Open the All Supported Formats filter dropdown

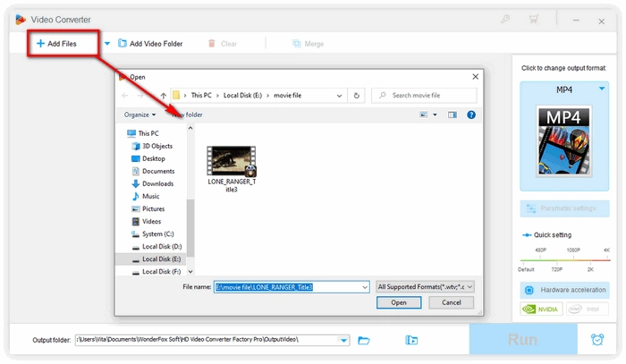pos(425,287)
